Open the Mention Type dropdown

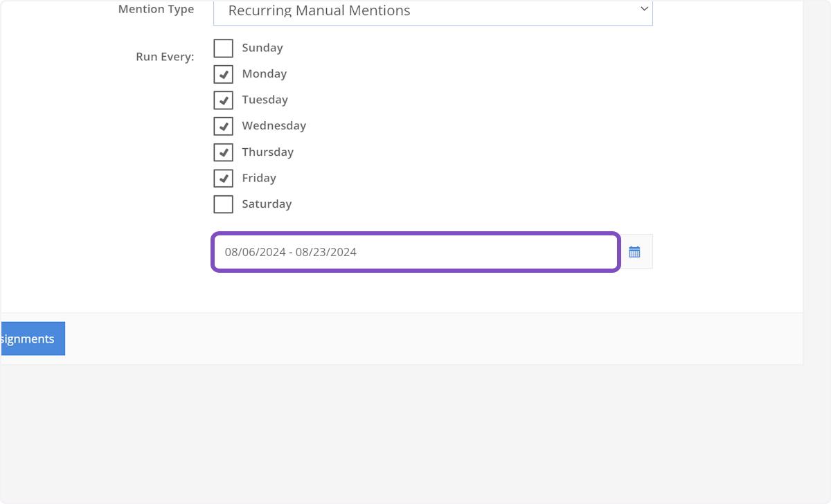432,11
